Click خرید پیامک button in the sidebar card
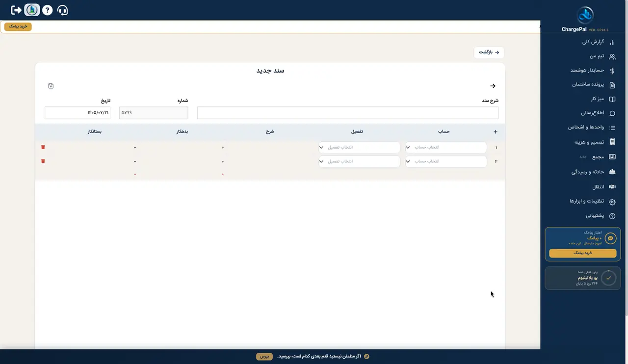Viewport: 628px width, 364px height. pos(583,253)
